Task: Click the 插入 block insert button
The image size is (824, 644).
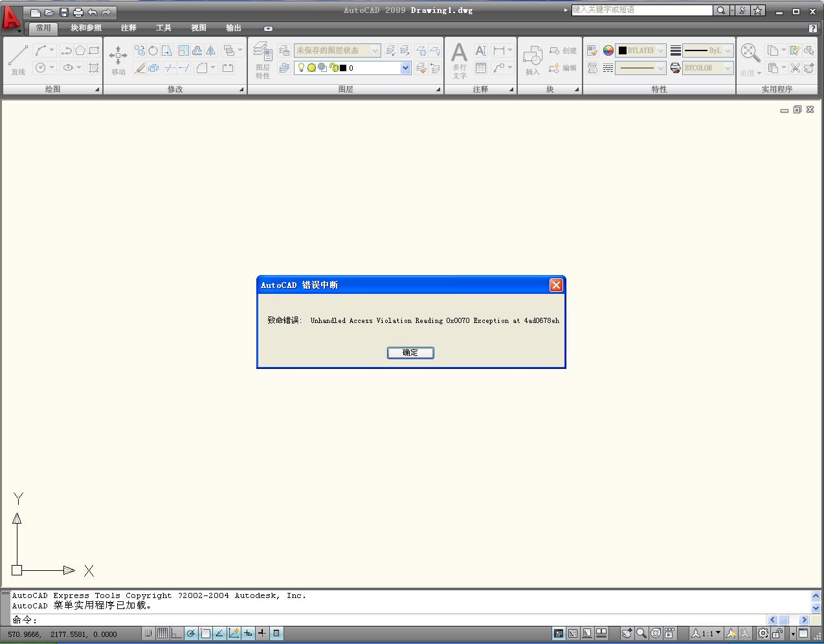Action: [x=532, y=60]
